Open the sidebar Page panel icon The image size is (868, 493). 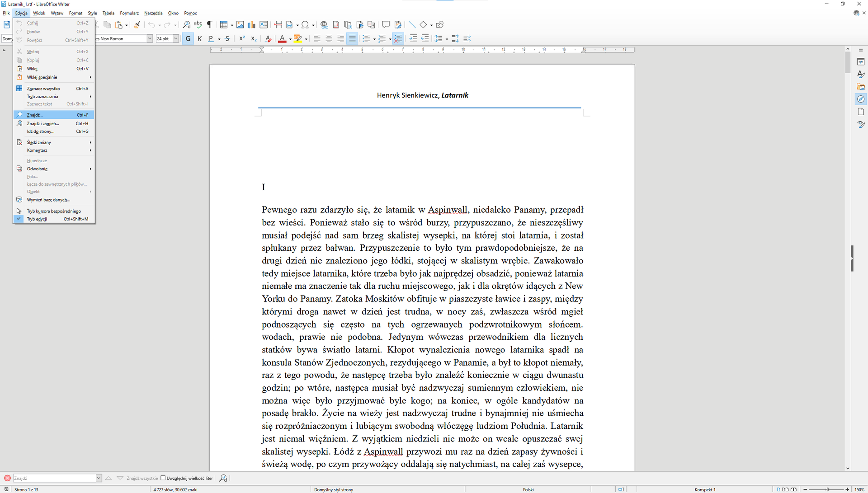[x=861, y=112]
